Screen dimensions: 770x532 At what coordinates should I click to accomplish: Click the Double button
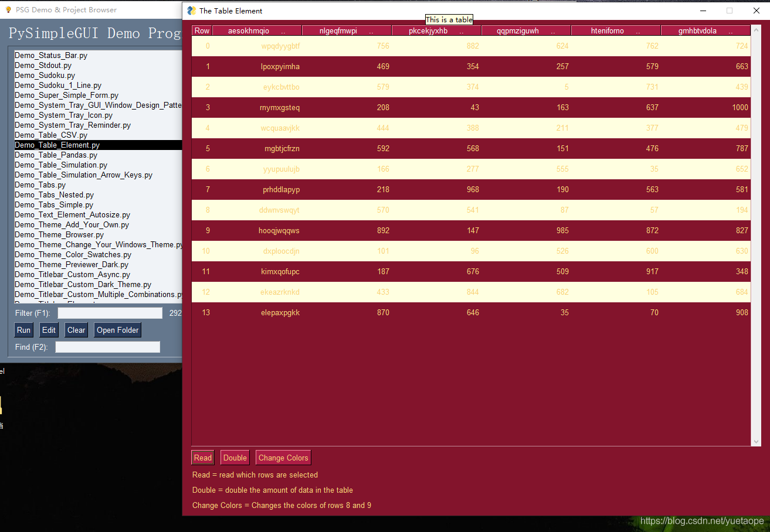click(235, 458)
